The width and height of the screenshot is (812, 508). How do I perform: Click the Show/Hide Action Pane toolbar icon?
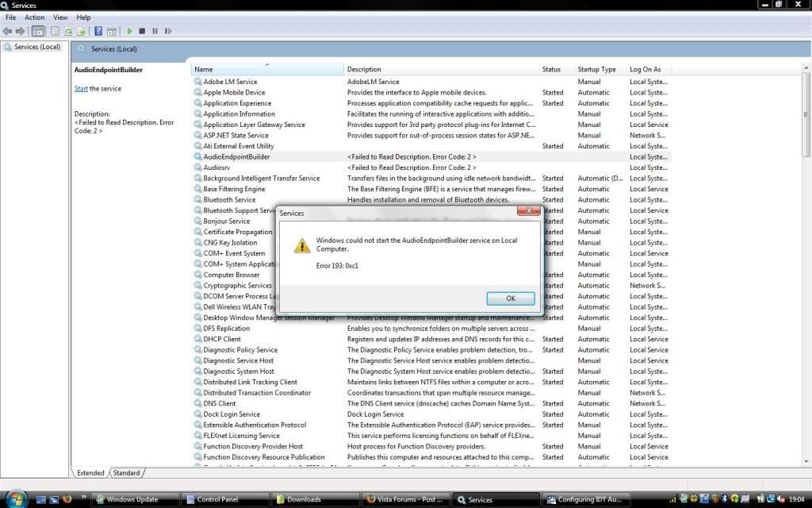[111, 32]
